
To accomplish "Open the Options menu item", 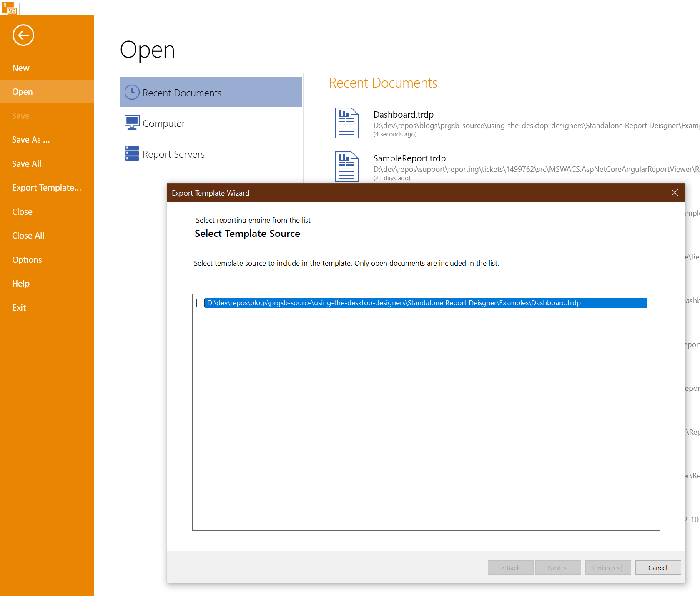I will (x=27, y=259).
